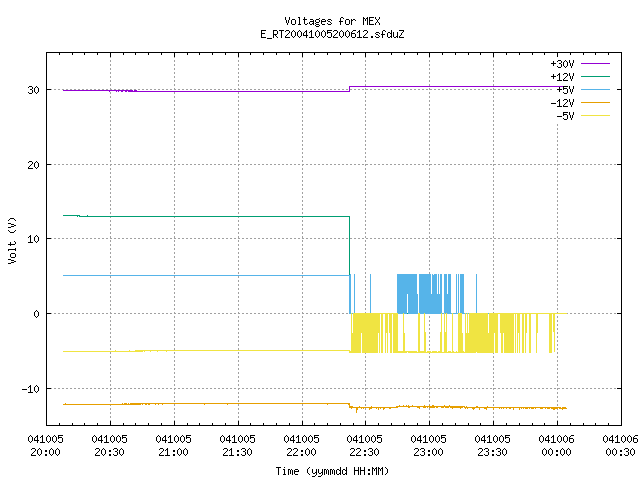The height and width of the screenshot is (480, 640).
Task: Click the green +12V legend line sample
Action: coord(595,76)
